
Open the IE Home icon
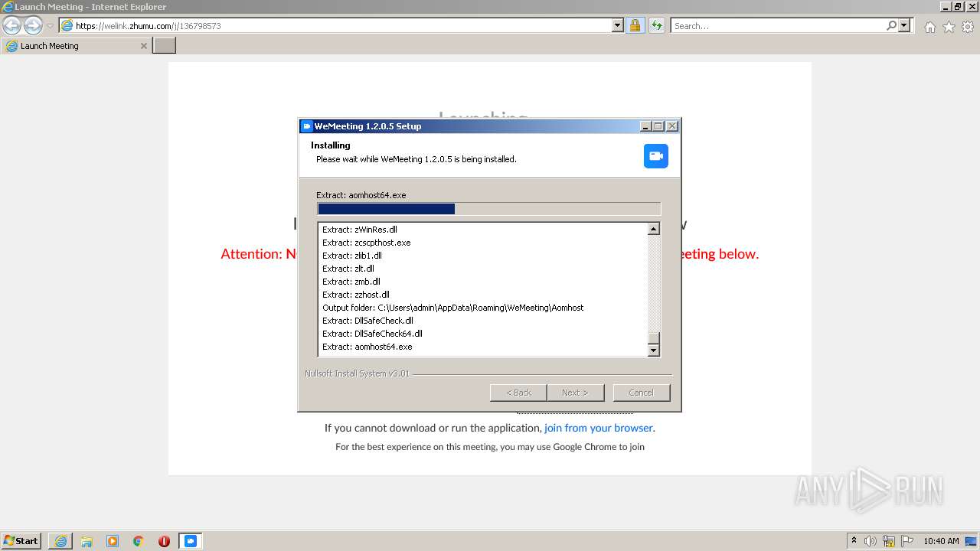tap(929, 27)
